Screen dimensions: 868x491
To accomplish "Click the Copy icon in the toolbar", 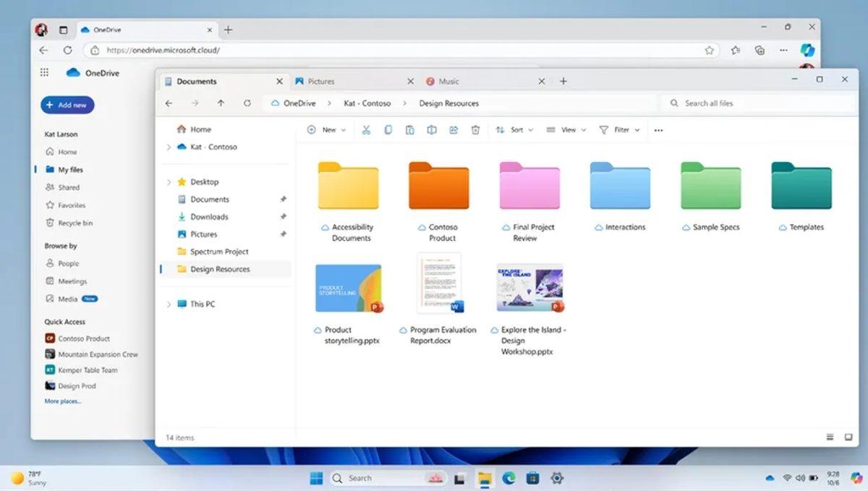I will [388, 129].
